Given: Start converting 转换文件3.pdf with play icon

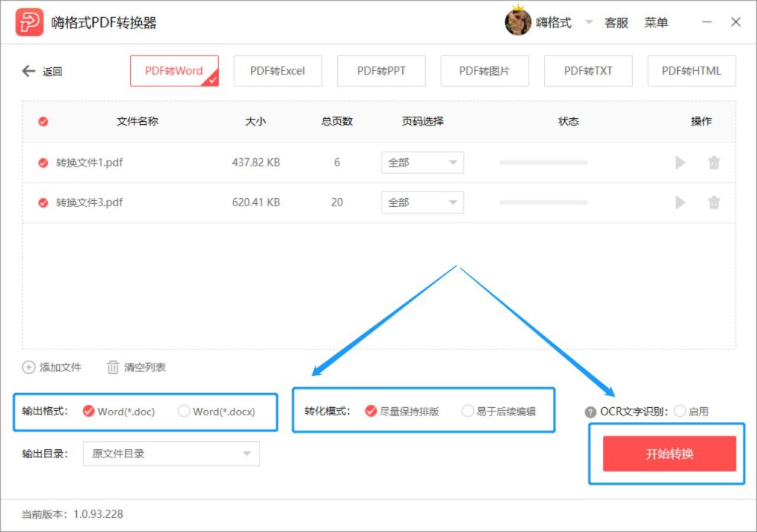Looking at the screenshot, I should click(680, 202).
